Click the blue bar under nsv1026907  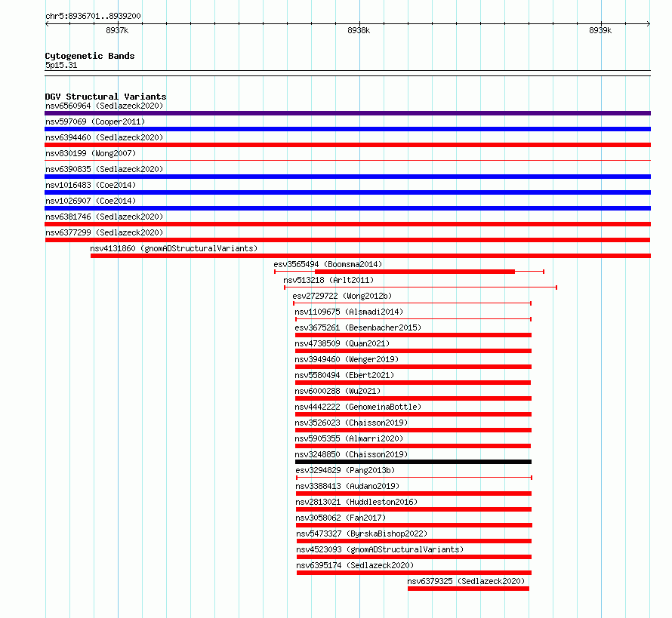(x=347, y=208)
